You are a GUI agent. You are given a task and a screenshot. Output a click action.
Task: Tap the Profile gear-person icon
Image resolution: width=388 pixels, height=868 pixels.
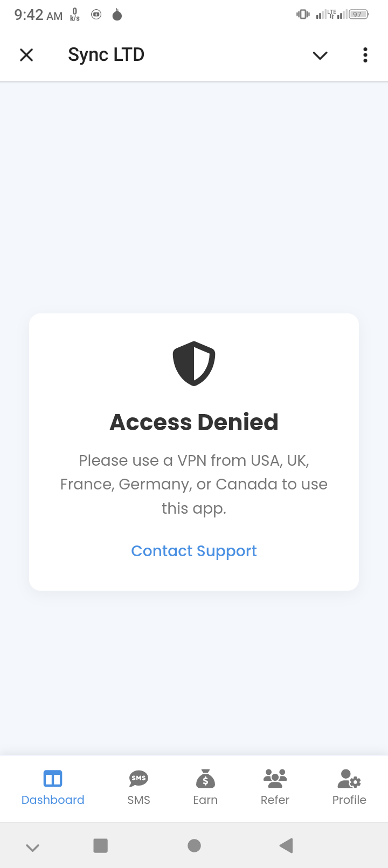[349, 779]
